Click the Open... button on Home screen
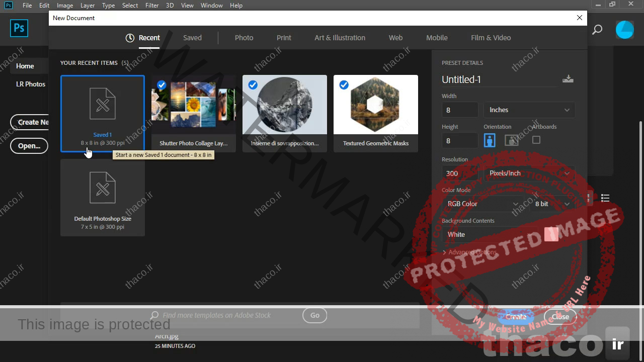The height and width of the screenshot is (362, 644). point(29,146)
